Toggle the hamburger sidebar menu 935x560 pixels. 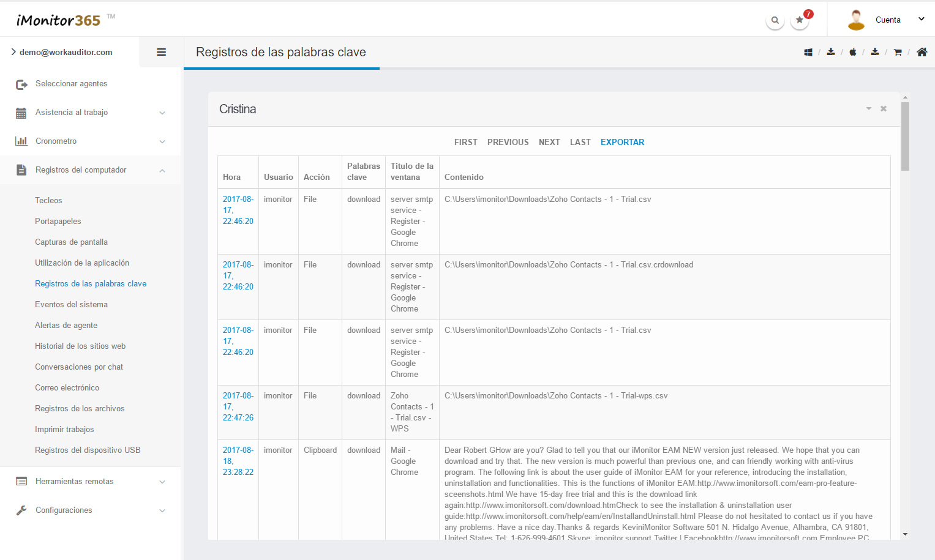161,52
